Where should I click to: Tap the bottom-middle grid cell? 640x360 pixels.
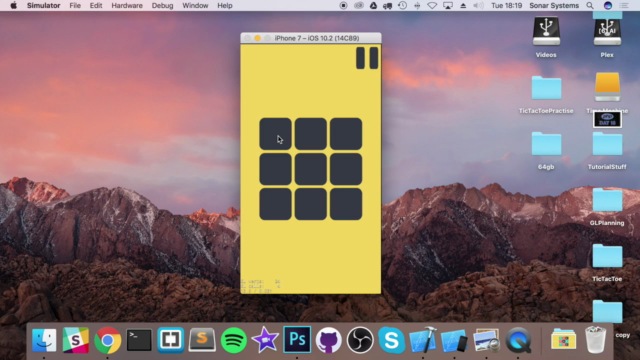pos(311,204)
